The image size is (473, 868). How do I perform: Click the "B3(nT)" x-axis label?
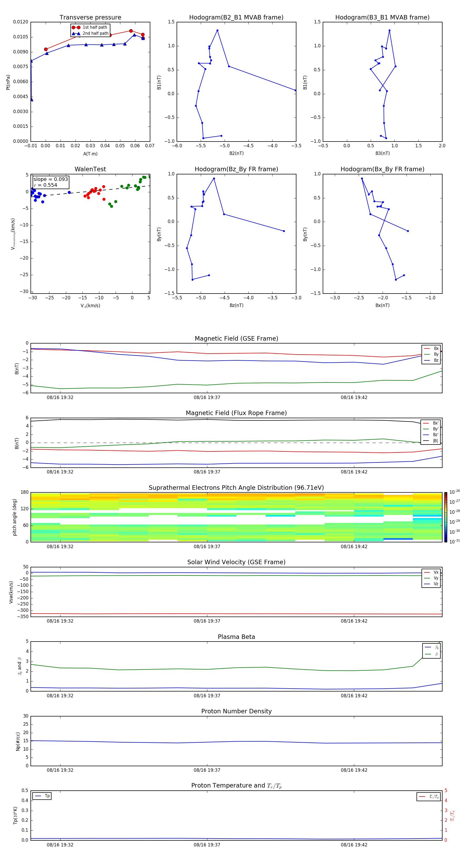(x=382, y=153)
